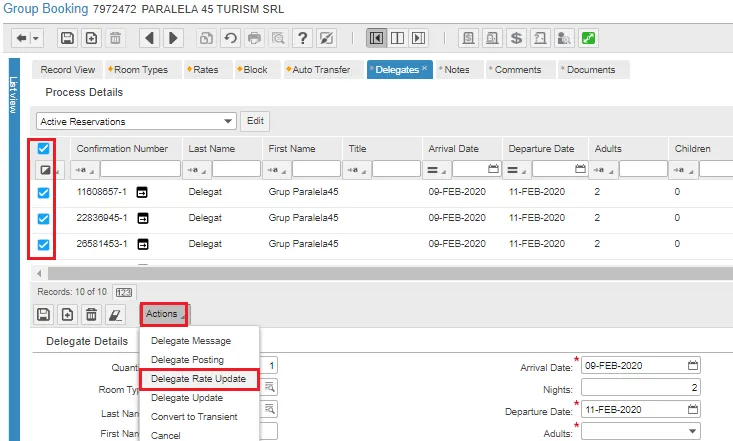Click the horizontal scrollbar under the table
Image resolution: width=733 pixels, height=441 pixels.
coord(390,273)
